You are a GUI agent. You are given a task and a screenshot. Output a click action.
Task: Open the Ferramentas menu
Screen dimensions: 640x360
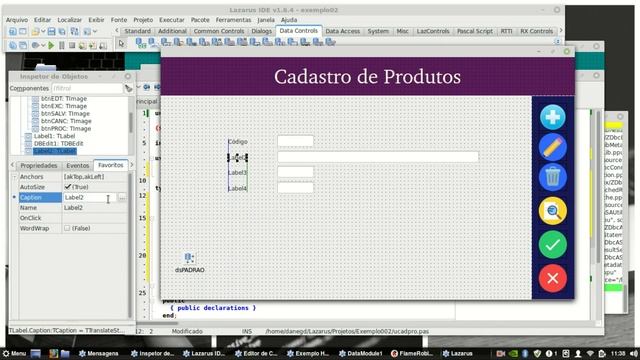233,20
